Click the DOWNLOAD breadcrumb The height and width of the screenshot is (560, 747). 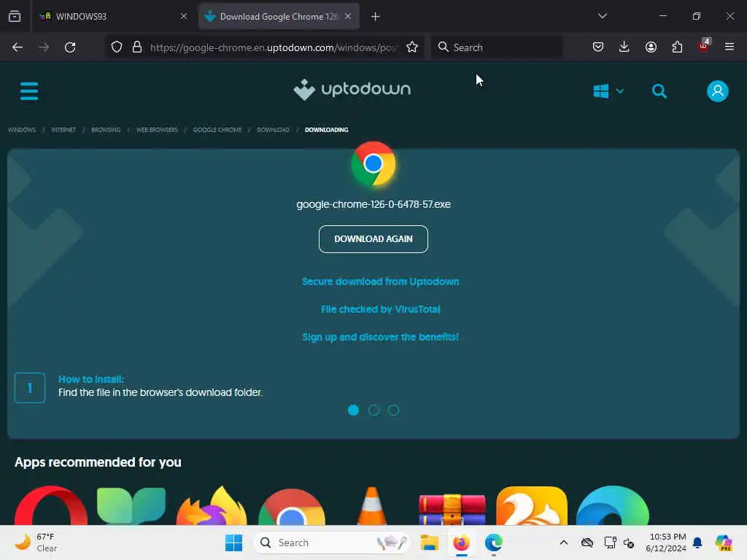(x=273, y=130)
